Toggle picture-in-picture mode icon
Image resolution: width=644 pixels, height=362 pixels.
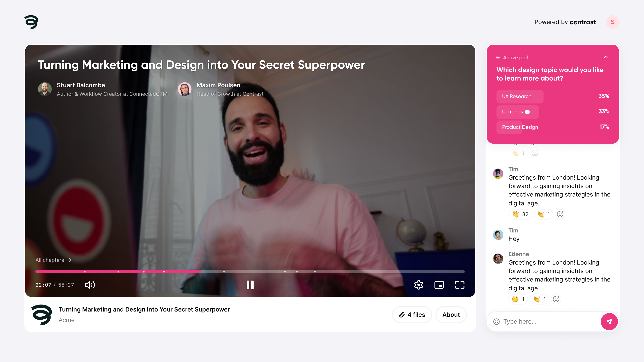pos(439,285)
